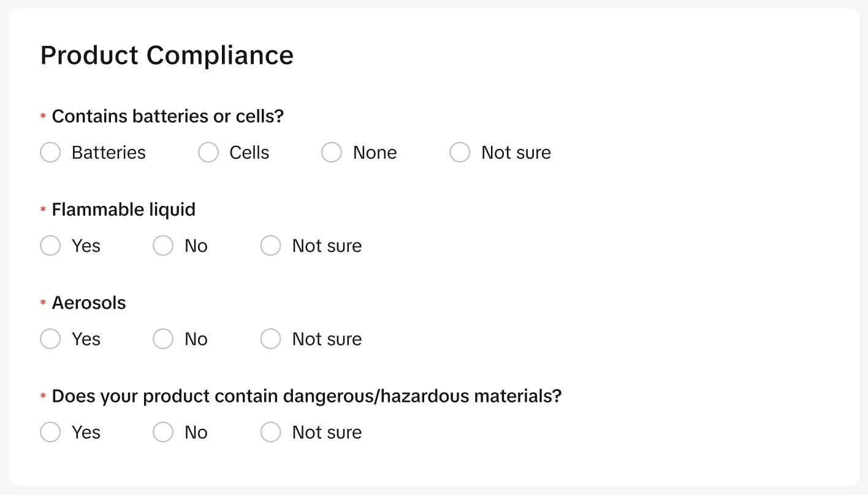Click the 'Contains batteries or cells?' label
868x495 pixels.
tap(167, 116)
